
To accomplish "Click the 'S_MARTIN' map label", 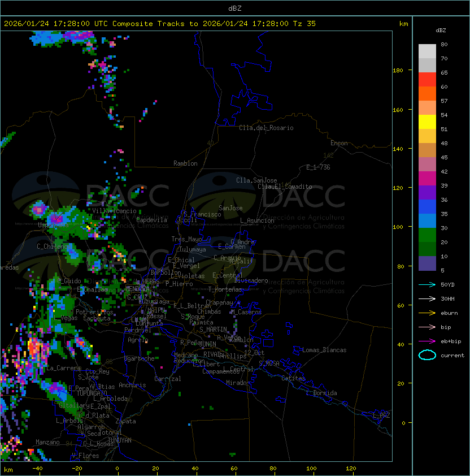I will pos(213,330).
